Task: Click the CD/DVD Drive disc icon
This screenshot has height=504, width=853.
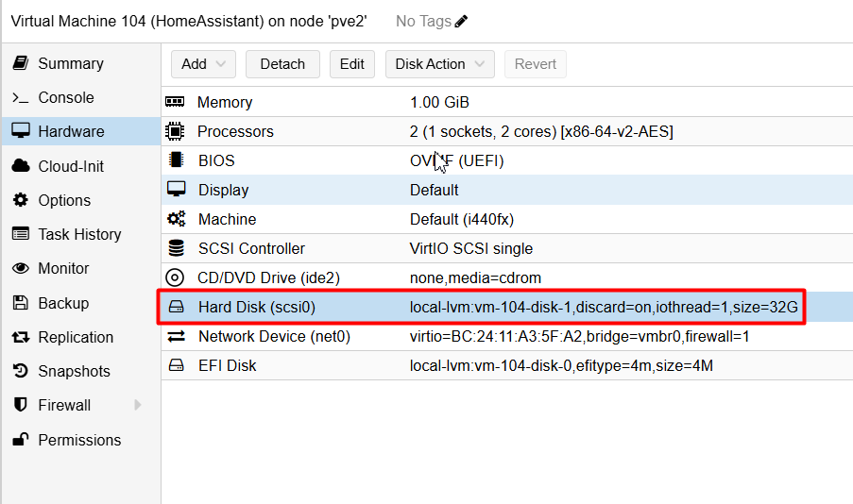Action: (175, 277)
